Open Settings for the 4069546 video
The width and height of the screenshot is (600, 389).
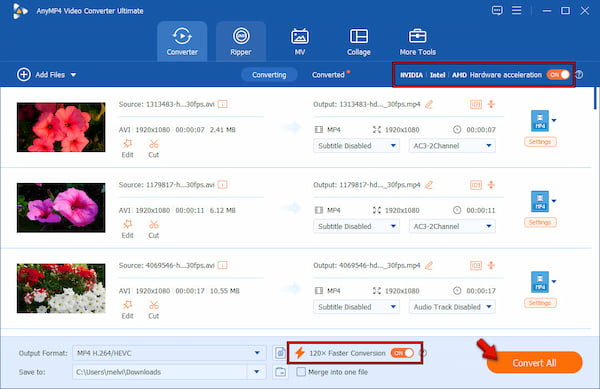540,303
